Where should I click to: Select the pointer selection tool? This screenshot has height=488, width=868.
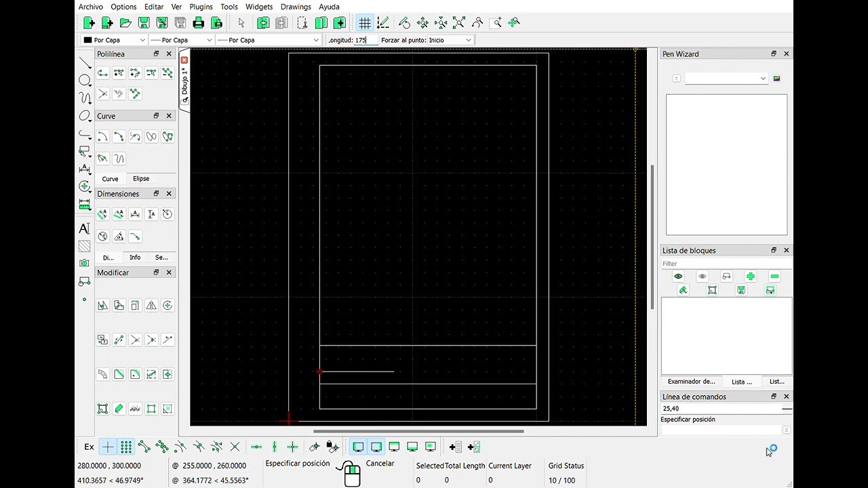tap(241, 23)
